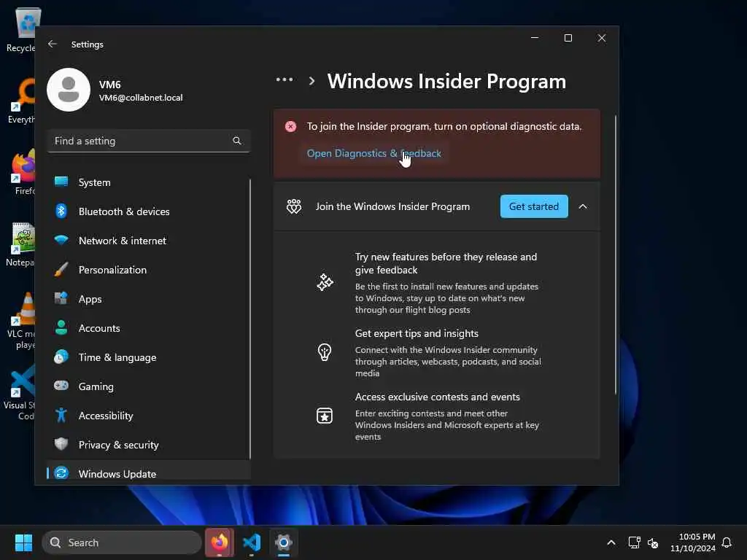Click the Windows Update sync icon
Viewport: 747px width, 560px height.
pyautogui.click(x=61, y=473)
